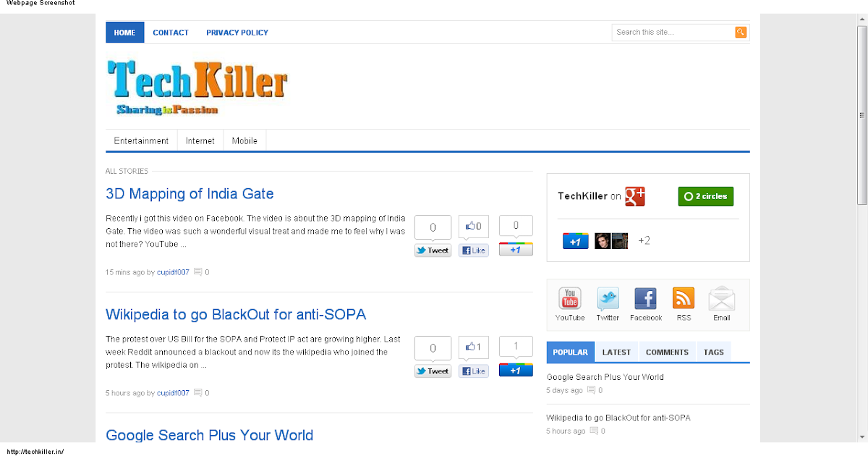
Task: Open the PRIVACY POLICY page
Action: [x=237, y=33]
